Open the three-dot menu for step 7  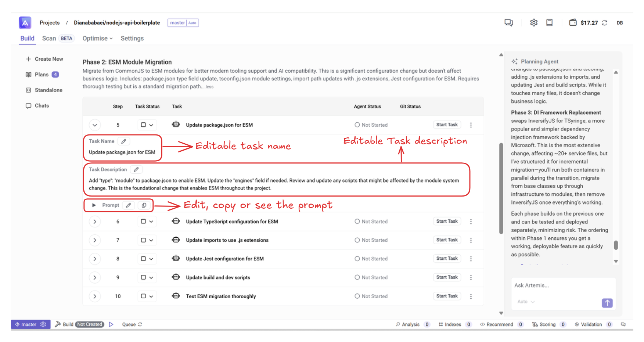[x=471, y=240]
